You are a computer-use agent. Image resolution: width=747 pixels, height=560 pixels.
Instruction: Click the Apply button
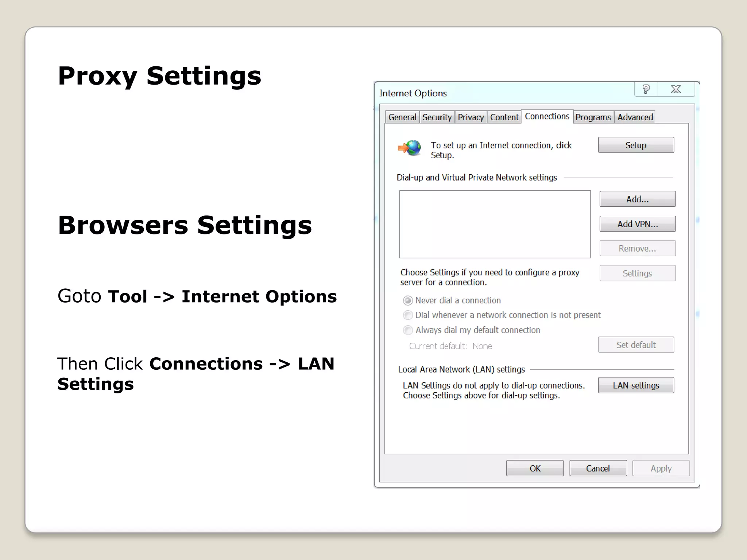point(661,468)
